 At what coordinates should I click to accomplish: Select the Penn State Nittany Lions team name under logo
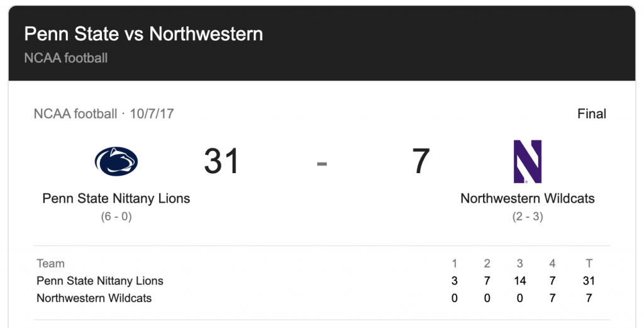116,198
